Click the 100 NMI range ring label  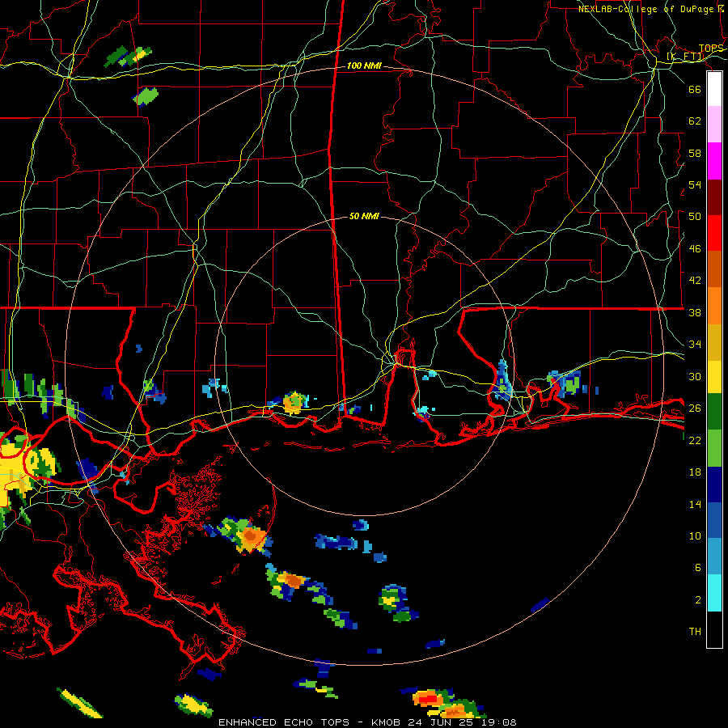[x=364, y=66]
